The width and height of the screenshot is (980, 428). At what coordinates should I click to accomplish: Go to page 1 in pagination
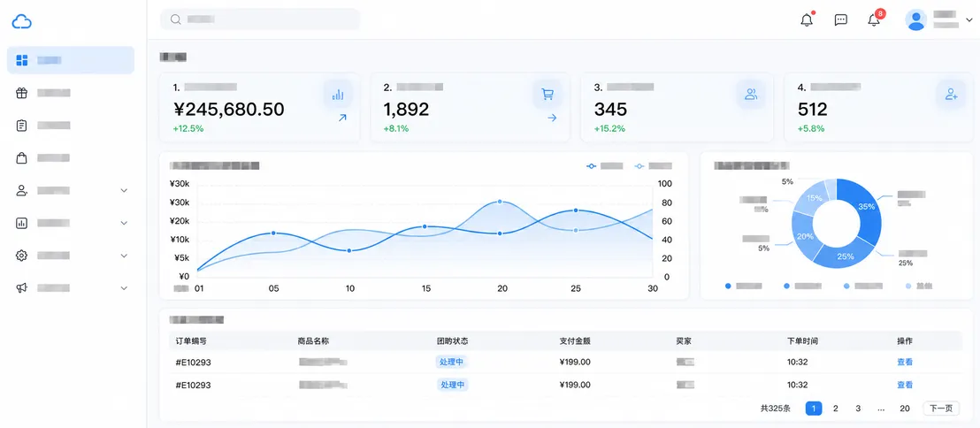814,409
